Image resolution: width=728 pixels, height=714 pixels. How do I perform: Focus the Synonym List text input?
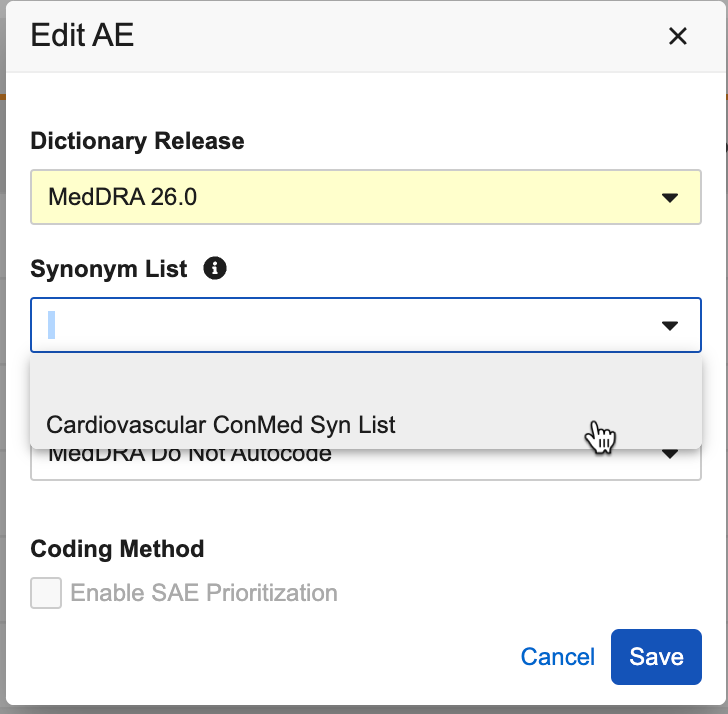pos(340,326)
